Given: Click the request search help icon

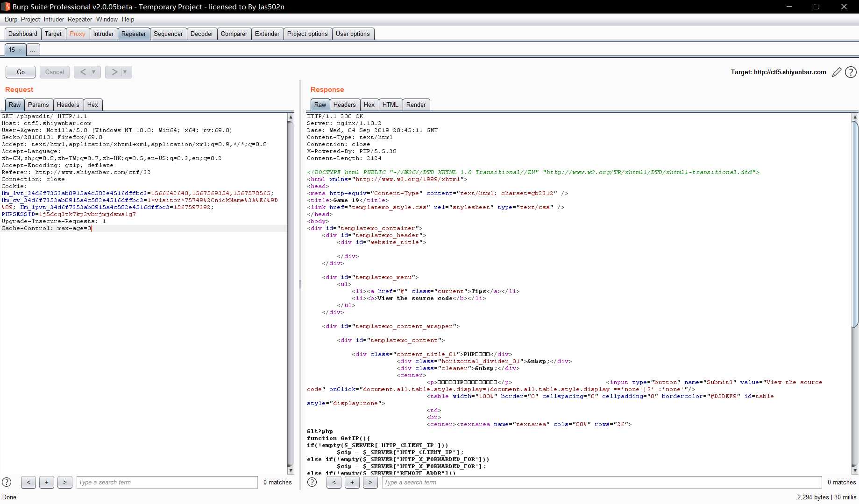Looking at the screenshot, I should pyautogui.click(x=7, y=482).
